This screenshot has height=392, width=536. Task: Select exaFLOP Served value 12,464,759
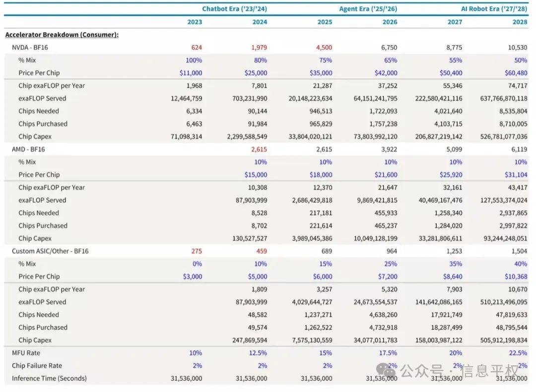coord(186,98)
